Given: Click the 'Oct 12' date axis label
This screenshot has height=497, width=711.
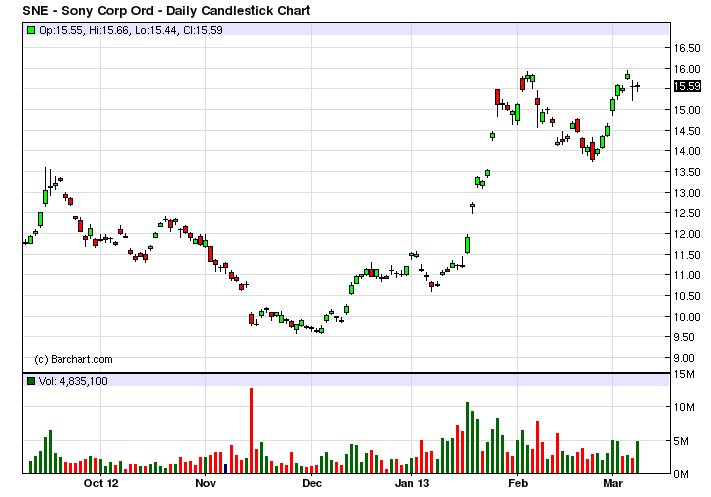Looking at the screenshot, I should pyautogui.click(x=101, y=483).
